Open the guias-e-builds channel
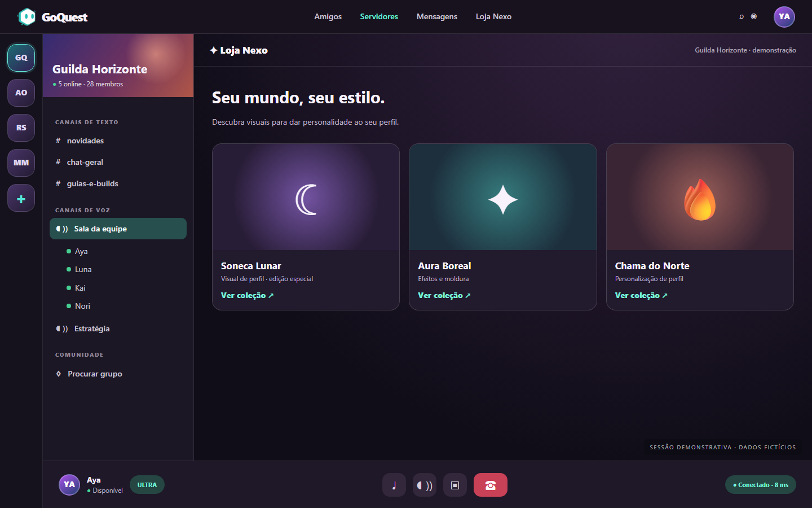Screen dimensions: 812x508 (118, 183)
